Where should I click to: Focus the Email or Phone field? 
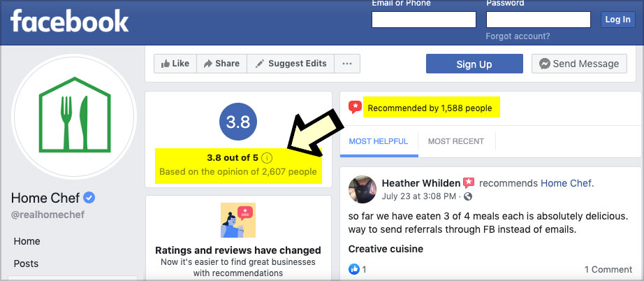pyautogui.click(x=424, y=20)
